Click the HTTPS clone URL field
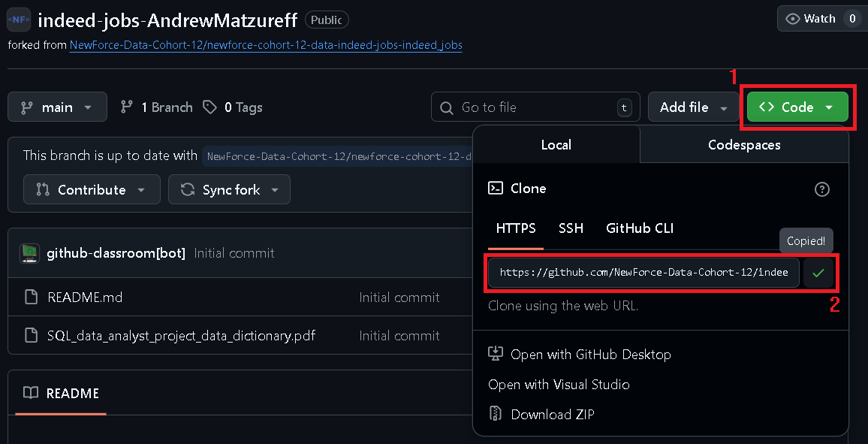Screen dimensions: 868x444 click(643, 273)
